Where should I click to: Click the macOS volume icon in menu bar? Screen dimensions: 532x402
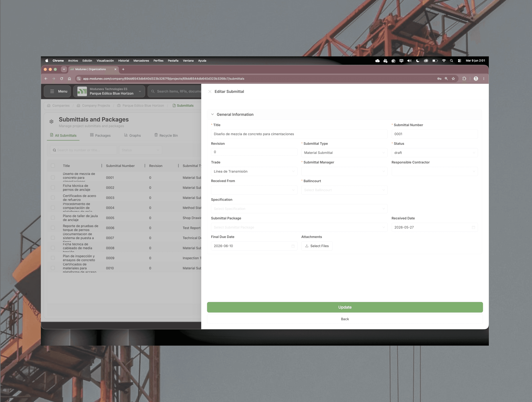click(x=409, y=61)
